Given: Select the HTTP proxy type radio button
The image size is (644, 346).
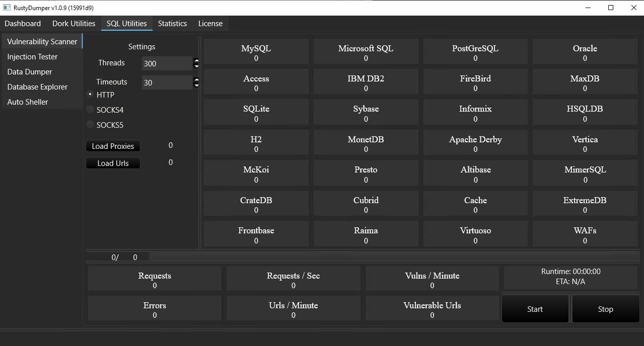Looking at the screenshot, I should (90, 95).
